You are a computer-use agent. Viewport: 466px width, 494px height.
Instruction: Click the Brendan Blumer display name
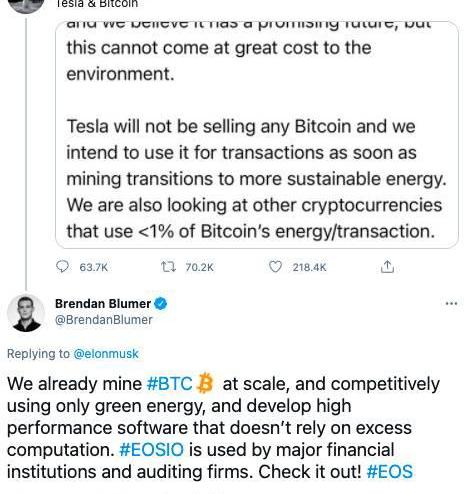coord(103,304)
